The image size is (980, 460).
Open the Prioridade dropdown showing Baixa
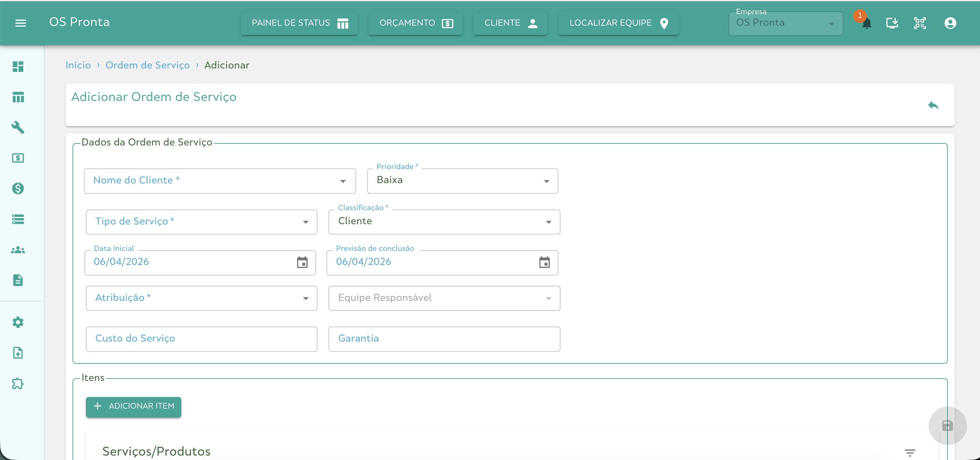pos(462,181)
